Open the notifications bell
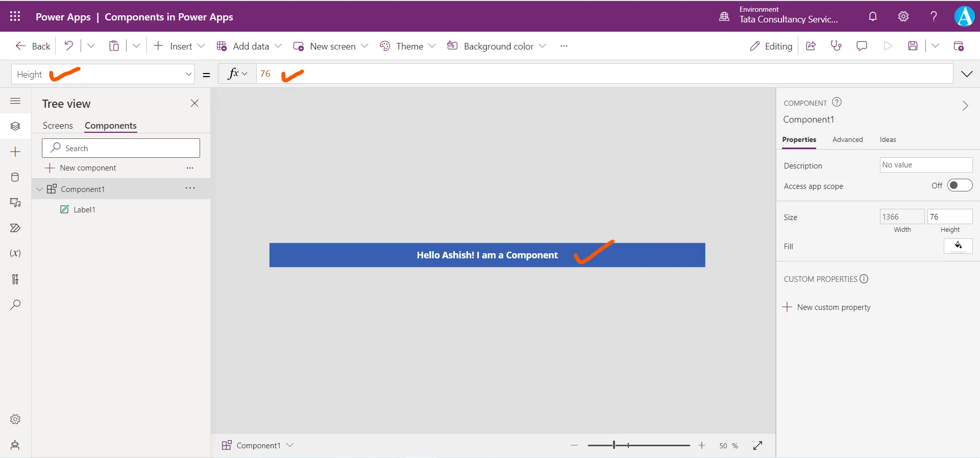The width and height of the screenshot is (980, 458). click(x=873, y=16)
